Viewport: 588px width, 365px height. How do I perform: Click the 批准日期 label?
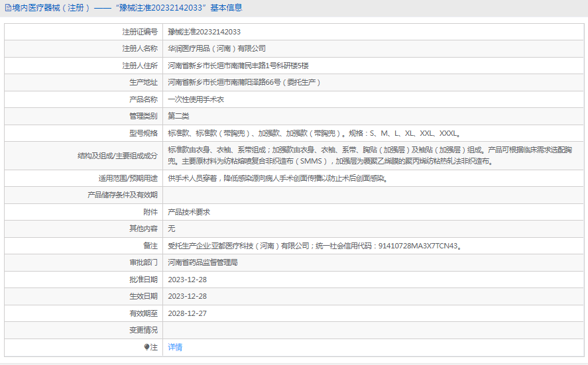click(143, 280)
